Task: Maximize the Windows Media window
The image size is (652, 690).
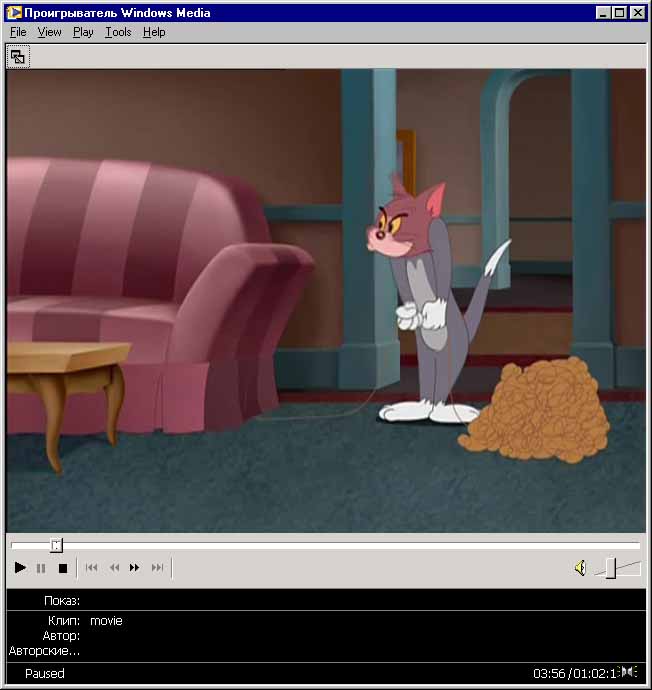Action: [x=619, y=13]
